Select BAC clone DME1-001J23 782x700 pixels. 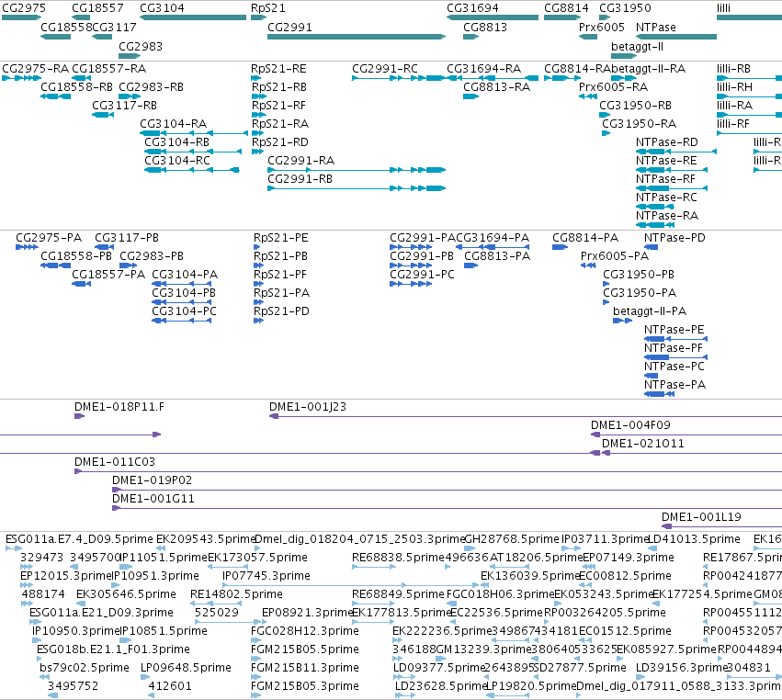pos(526,416)
